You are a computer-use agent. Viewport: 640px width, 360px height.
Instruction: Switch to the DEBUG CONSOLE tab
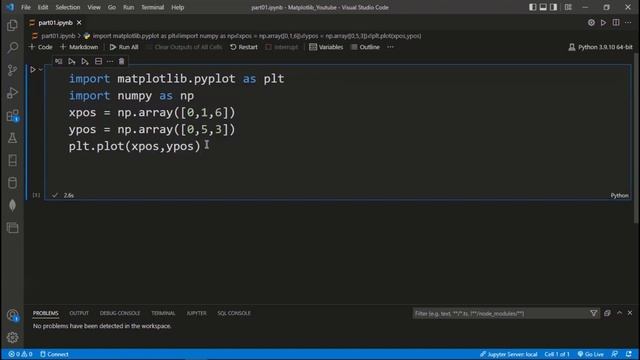120,313
